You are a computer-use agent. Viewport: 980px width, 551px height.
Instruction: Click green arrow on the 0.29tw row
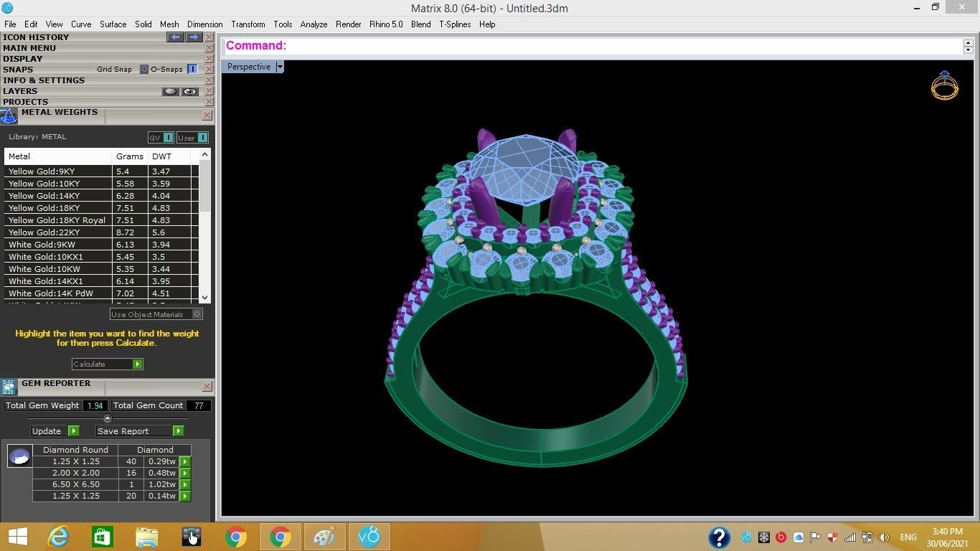(185, 462)
